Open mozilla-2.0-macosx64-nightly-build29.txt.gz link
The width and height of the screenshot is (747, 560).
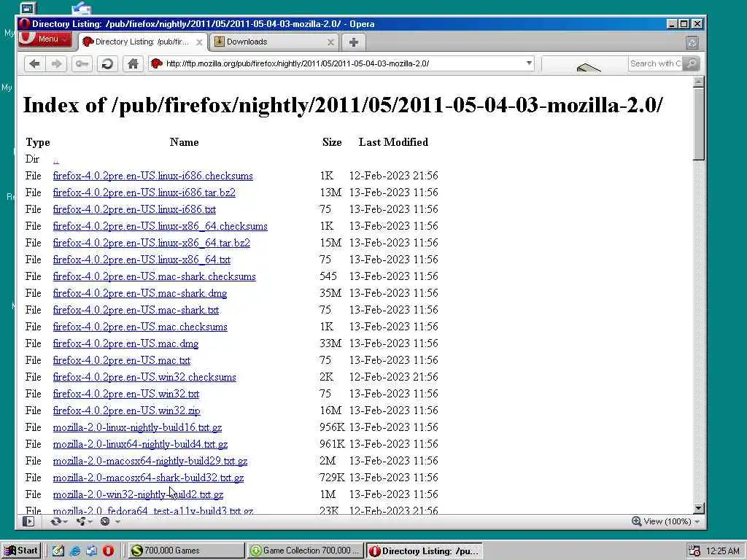tap(150, 461)
